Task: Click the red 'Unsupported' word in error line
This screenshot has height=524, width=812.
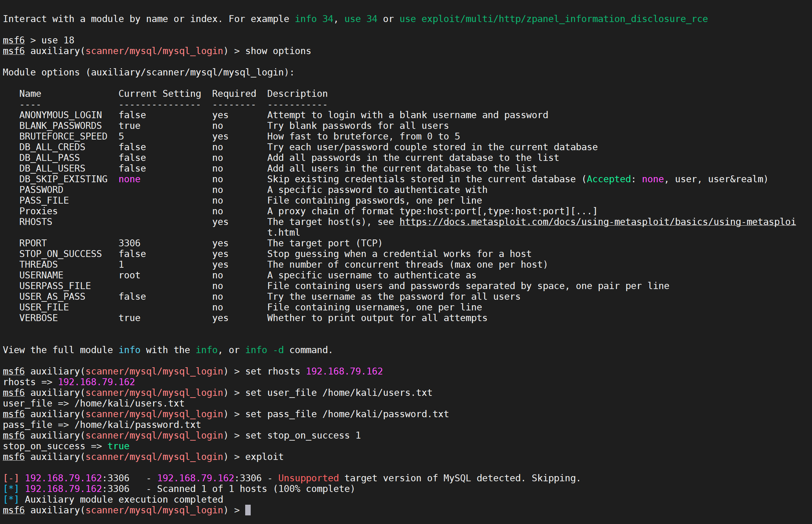Action: (x=308, y=478)
